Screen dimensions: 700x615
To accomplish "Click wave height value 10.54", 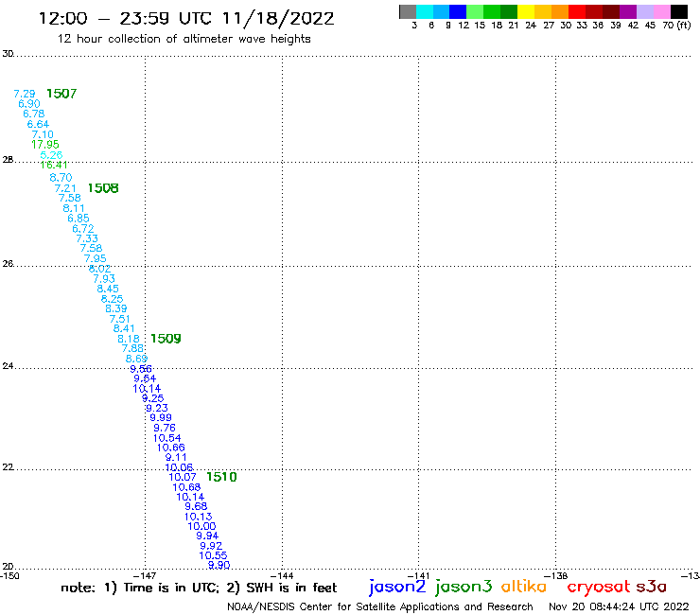I will click(x=167, y=438).
